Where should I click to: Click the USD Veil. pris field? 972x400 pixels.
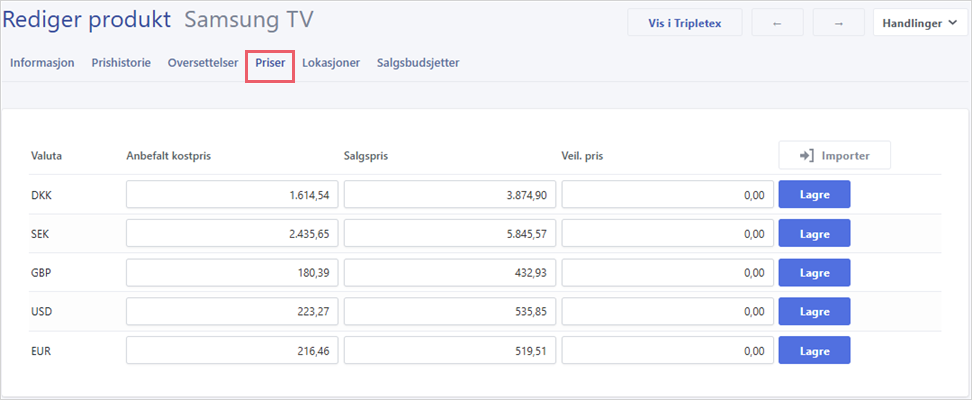click(x=667, y=311)
